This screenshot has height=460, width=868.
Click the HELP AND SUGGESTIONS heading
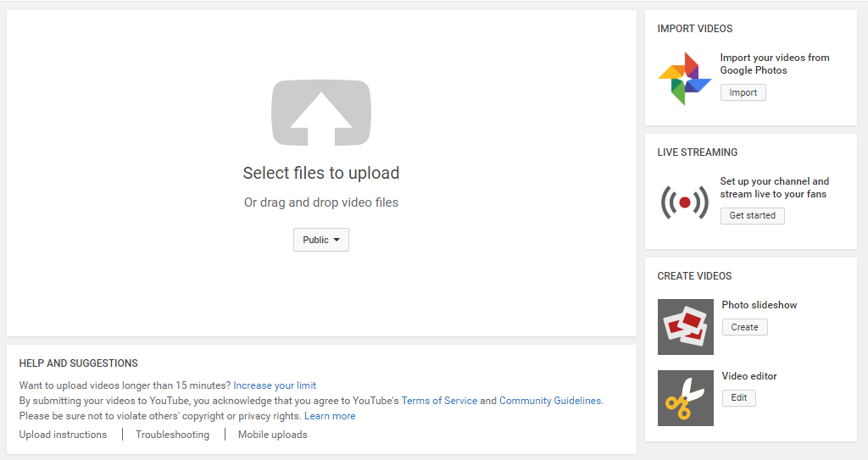[x=79, y=363]
